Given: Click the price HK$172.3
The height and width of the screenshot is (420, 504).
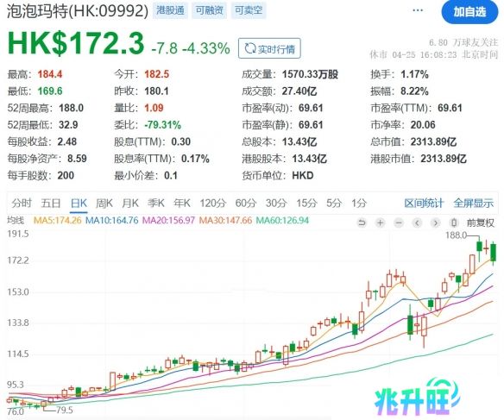Looking at the screenshot, I should click(76, 43).
